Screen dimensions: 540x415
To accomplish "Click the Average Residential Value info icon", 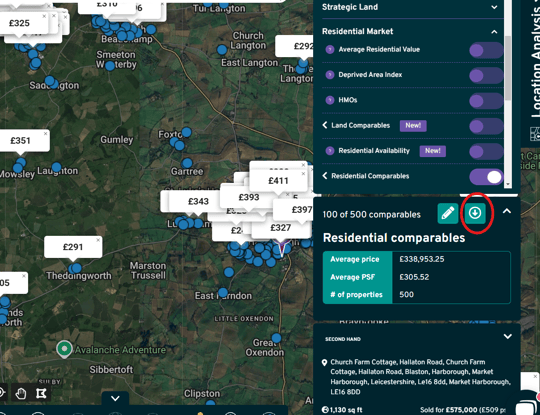I will (x=330, y=50).
